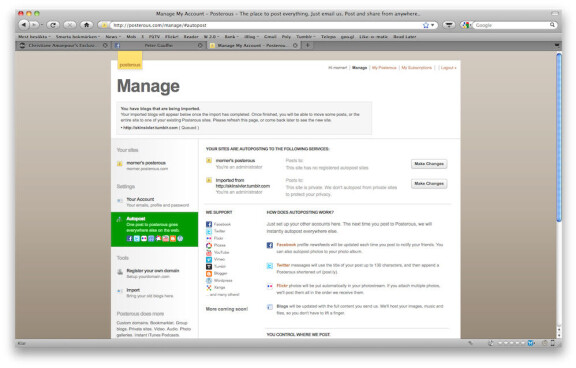This screenshot has height=368, width=576.
Task: Click the Vimeo icon in We Support list
Action: 209,259
